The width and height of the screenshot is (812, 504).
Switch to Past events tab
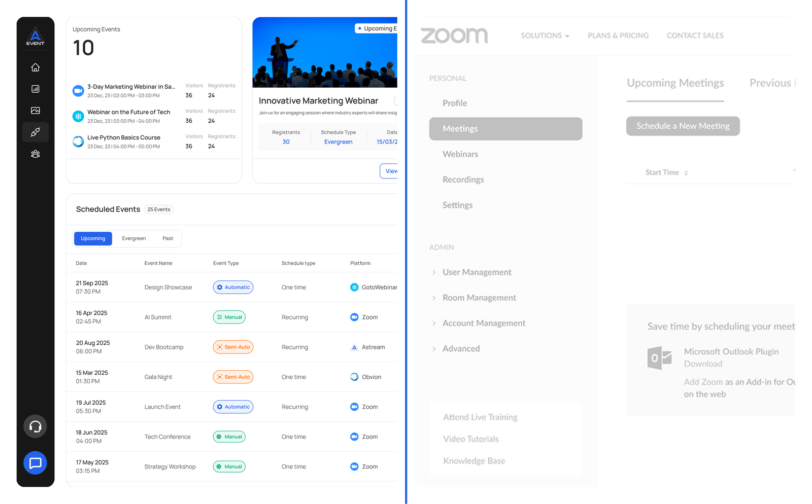167,238
